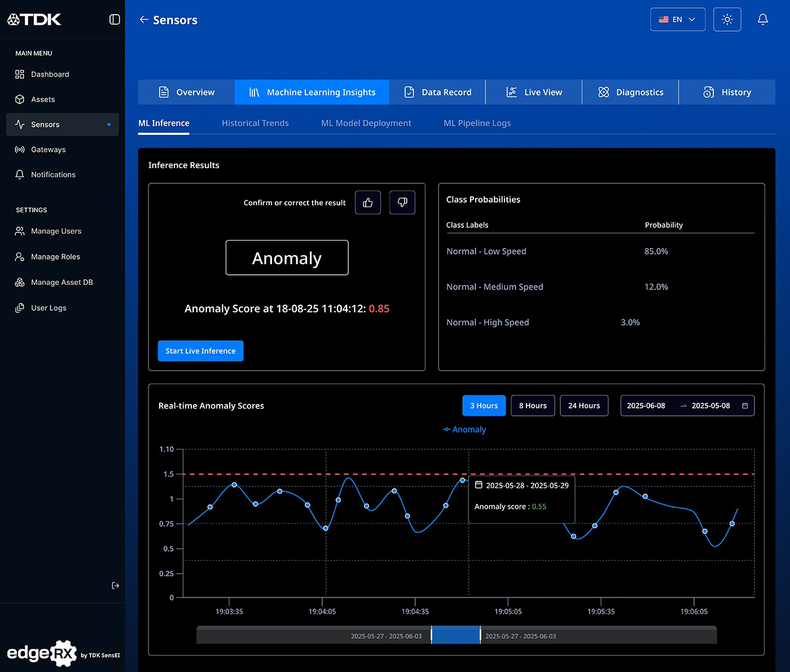
Task: Open the end date 2025-05-08 picker
Action: click(710, 406)
